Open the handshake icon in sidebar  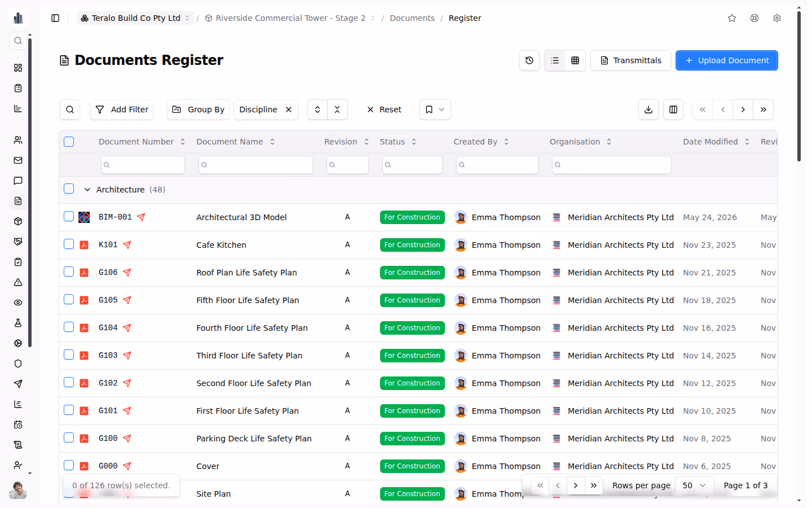point(18,242)
